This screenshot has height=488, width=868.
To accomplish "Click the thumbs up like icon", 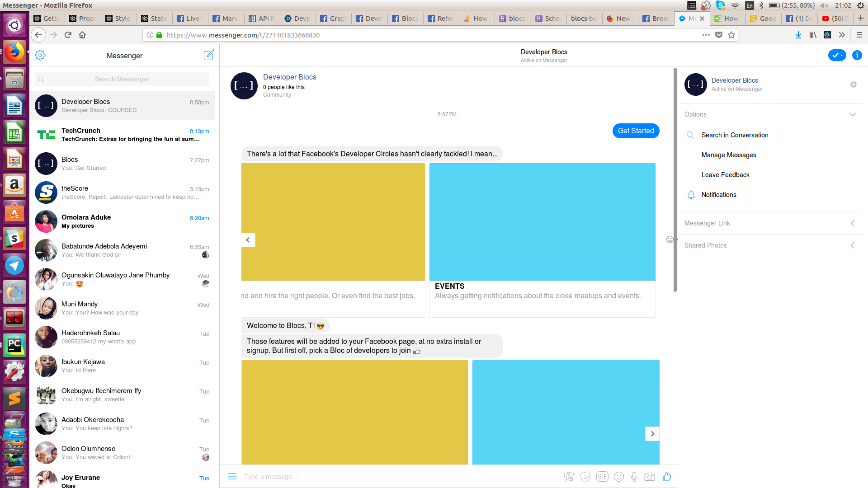I will [x=666, y=477].
